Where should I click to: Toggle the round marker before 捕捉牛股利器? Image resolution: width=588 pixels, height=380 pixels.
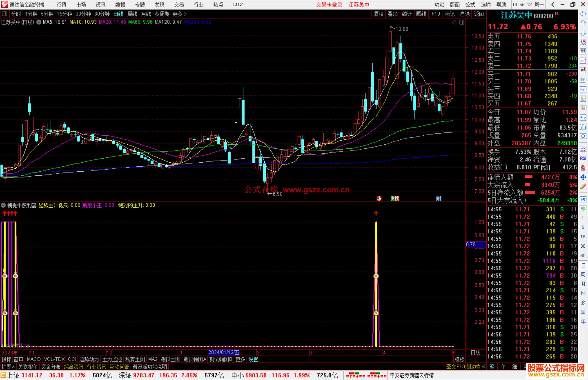click(x=3, y=205)
